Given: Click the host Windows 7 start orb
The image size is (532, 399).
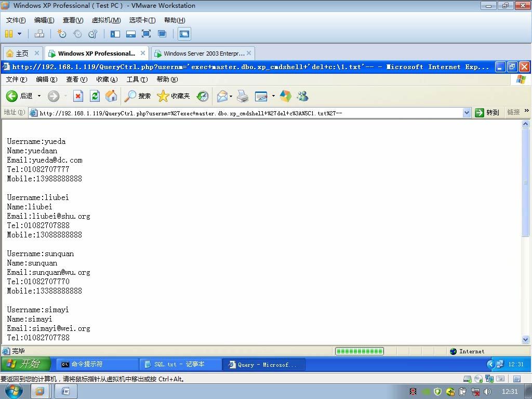Looking at the screenshot, I should click(x=14, y=391).
